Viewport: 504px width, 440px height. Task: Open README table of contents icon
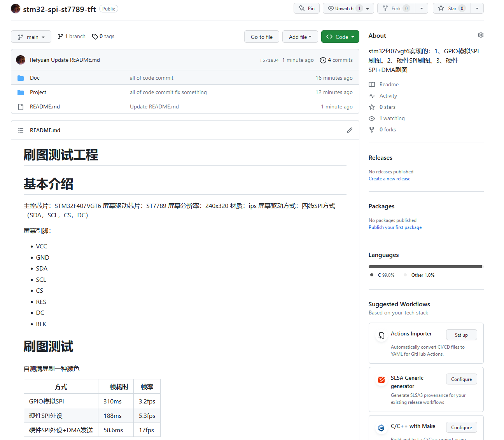(20, 130)
